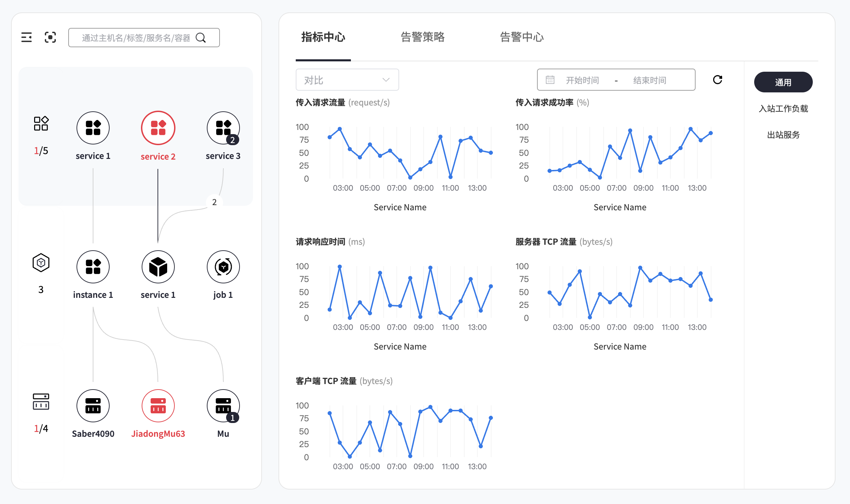Switch to the 告警中心 tab
This screenshot has width=850, height=504.
click(522, 37)
